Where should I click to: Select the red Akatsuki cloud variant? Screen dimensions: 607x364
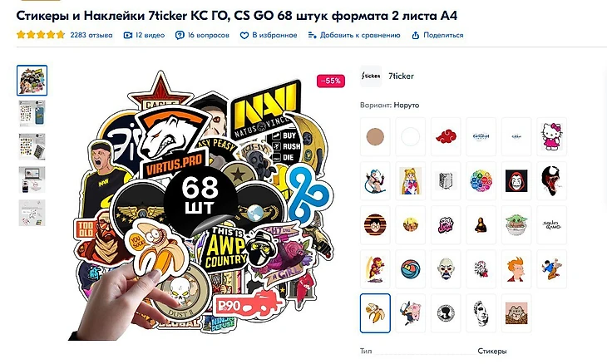click(x=446, y=137)
